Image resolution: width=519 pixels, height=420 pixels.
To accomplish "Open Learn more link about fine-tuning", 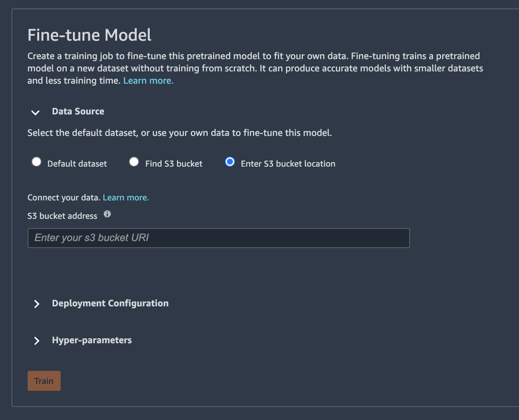I will click(x=148, y=81).
